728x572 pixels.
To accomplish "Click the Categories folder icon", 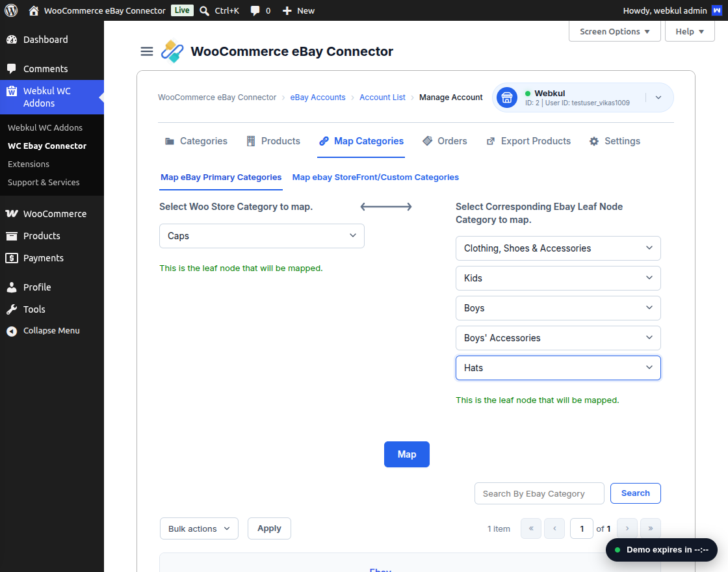I will pyautogui.click(x=170, y=141).
